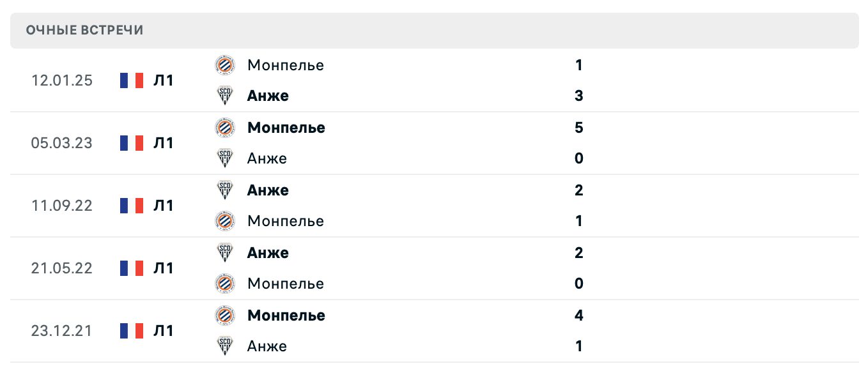Image resolution: width=868 pixels, height=373 pixels.
Task: Select Л1 league label in 05.03.23 row
Action: pos(164,143)
